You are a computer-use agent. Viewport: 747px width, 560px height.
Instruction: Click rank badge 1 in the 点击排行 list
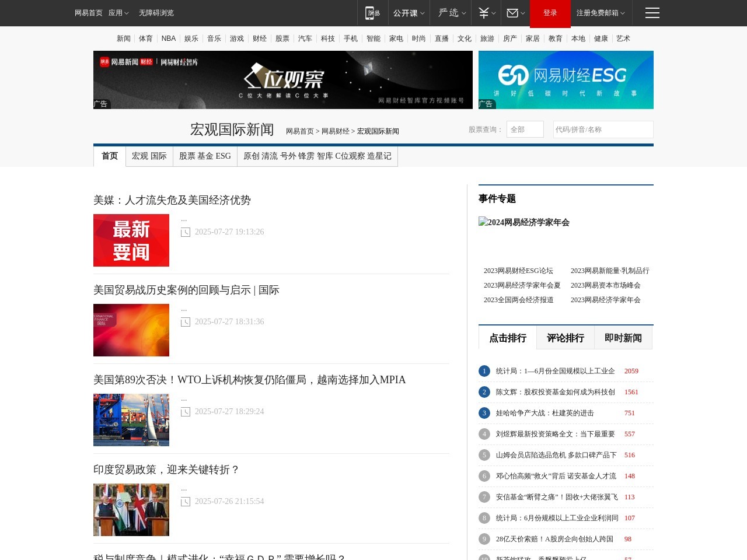tap(484, 371)
